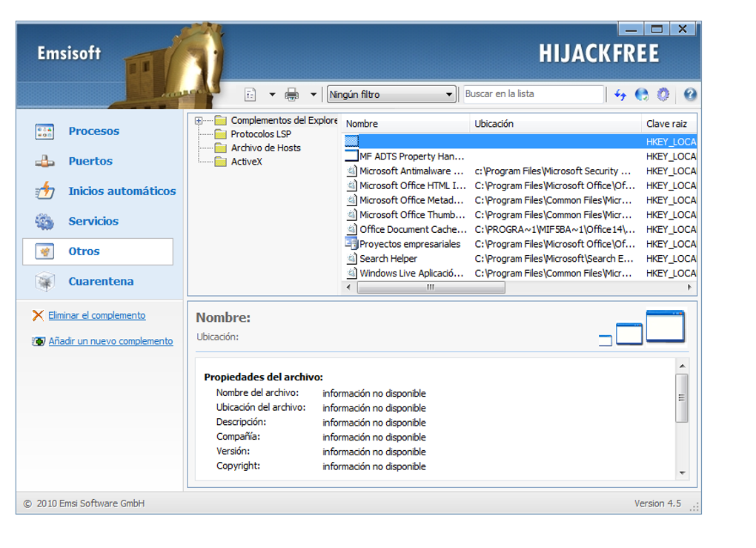Viewport: 756px width, 548px height.
Task: Click the Proyectos empresariales row icon
Action: pyautogui.click(x=351, y=243)
